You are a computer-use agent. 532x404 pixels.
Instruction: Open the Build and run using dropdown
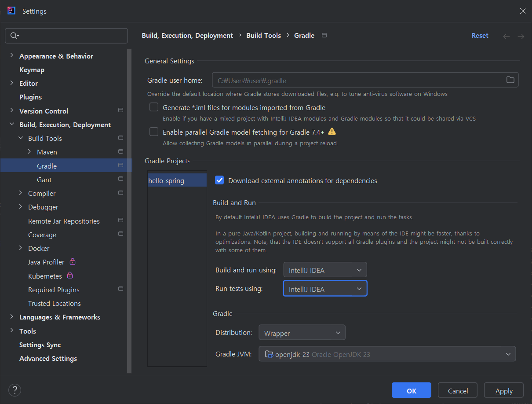325,270
